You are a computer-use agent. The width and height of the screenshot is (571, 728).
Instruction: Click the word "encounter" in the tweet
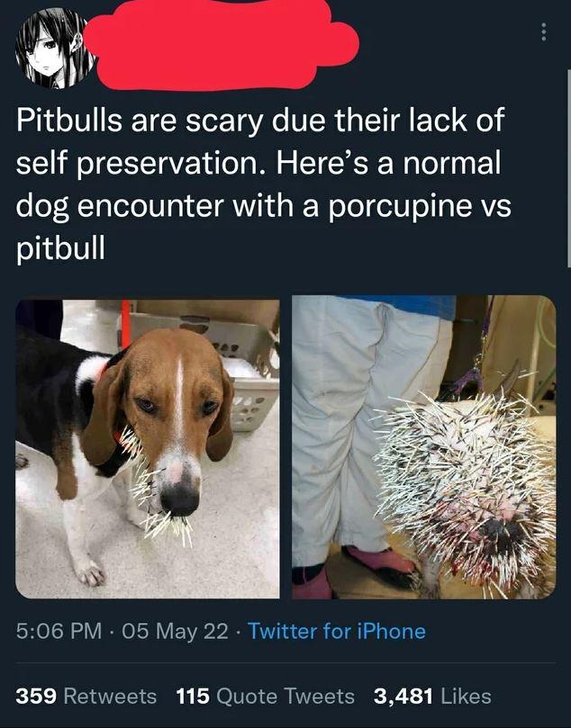pos(150,207)
